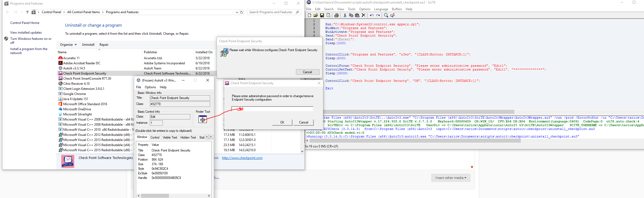Click the Print icon in SciTE toolbar

(x=336, y=15)
